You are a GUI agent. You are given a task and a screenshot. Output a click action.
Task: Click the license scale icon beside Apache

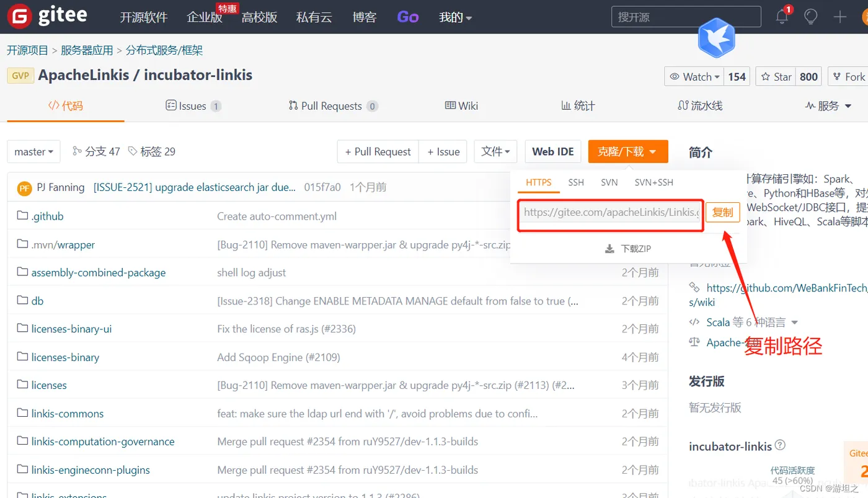(694, 342)
